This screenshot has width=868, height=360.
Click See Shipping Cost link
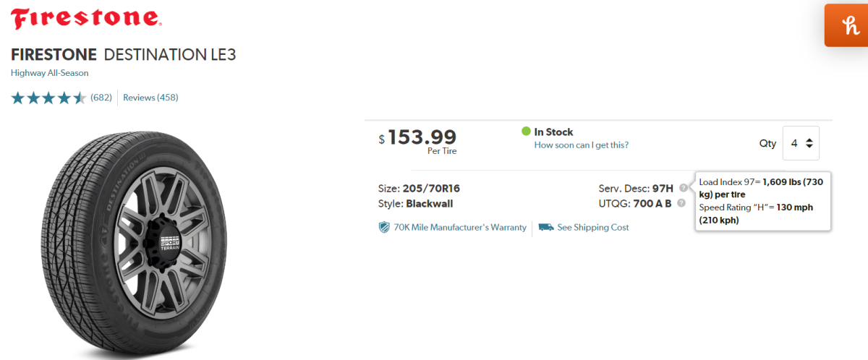click(x=593, y=227)
